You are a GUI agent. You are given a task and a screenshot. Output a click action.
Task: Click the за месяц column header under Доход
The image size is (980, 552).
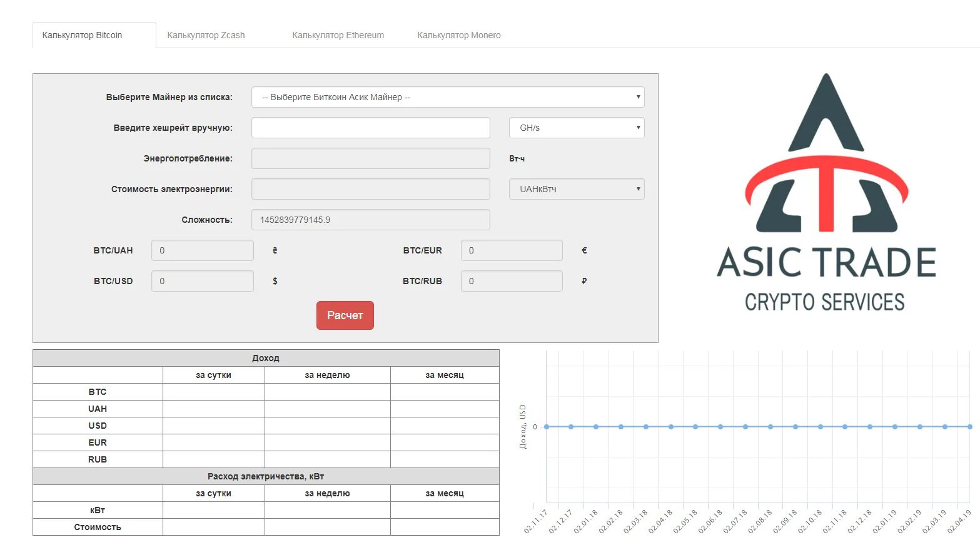click(445, 375)
